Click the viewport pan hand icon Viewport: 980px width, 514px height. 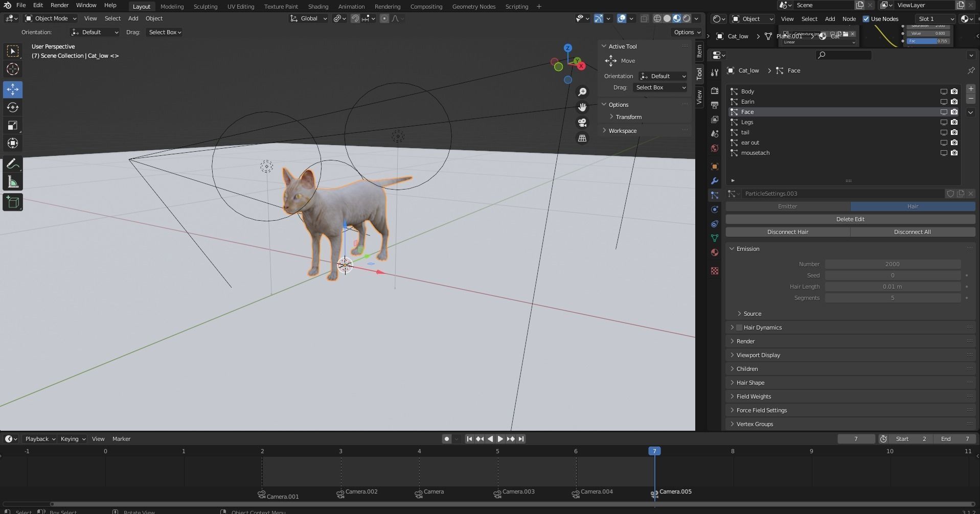click(582, 107)
